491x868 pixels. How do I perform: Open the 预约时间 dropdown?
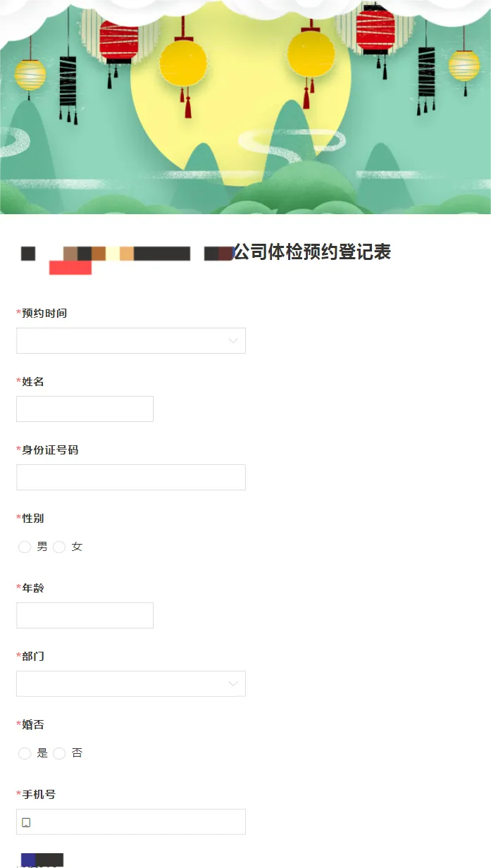pyautogui.click(x=131, y=341)
